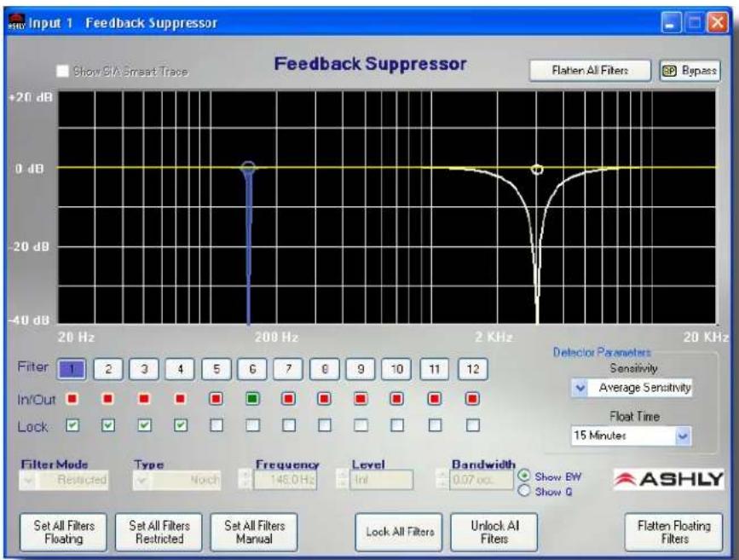Click the Bandwidth input field
739x560 pixels.
coord(482,480)
